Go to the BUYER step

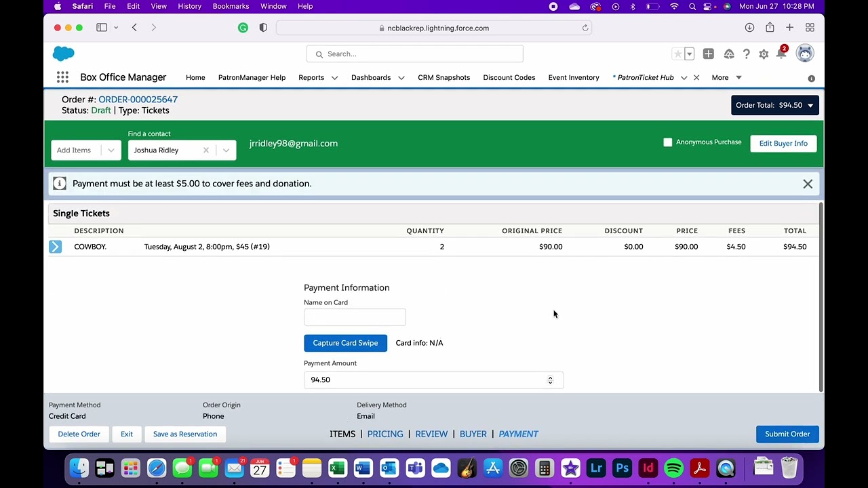pos(473,434)
